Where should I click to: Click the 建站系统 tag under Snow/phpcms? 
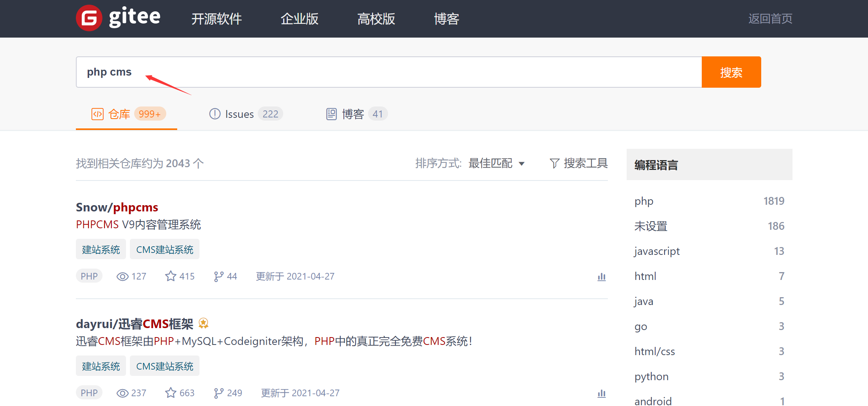[101, 249]
